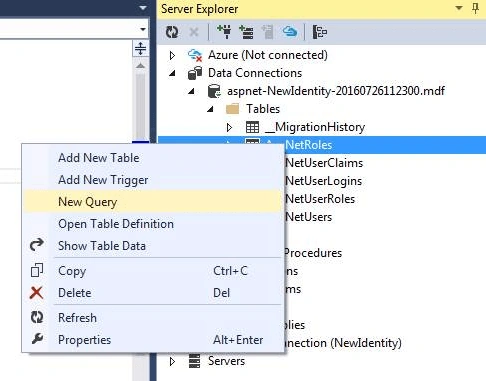The width and height of the screenshot is (486, 381).
Task: Click the Connect to Server icon
Action: tap(246, 32)
